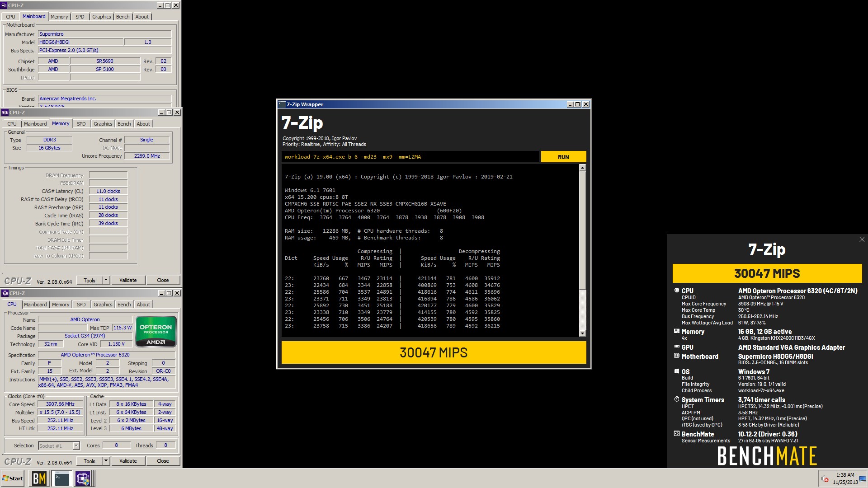
Task: Minimize the CPU-Z Memory window
Action: [161, 113]
